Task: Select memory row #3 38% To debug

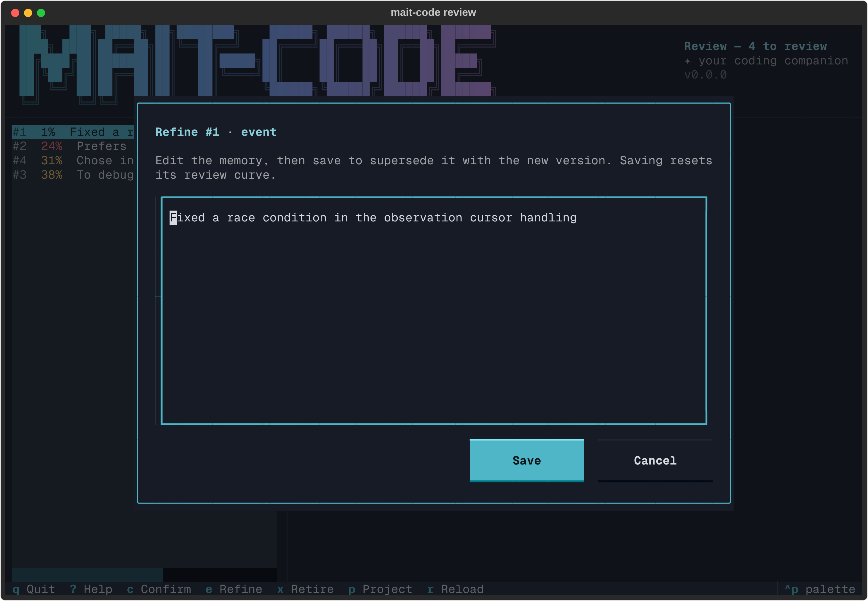Action: pos(73,175)
